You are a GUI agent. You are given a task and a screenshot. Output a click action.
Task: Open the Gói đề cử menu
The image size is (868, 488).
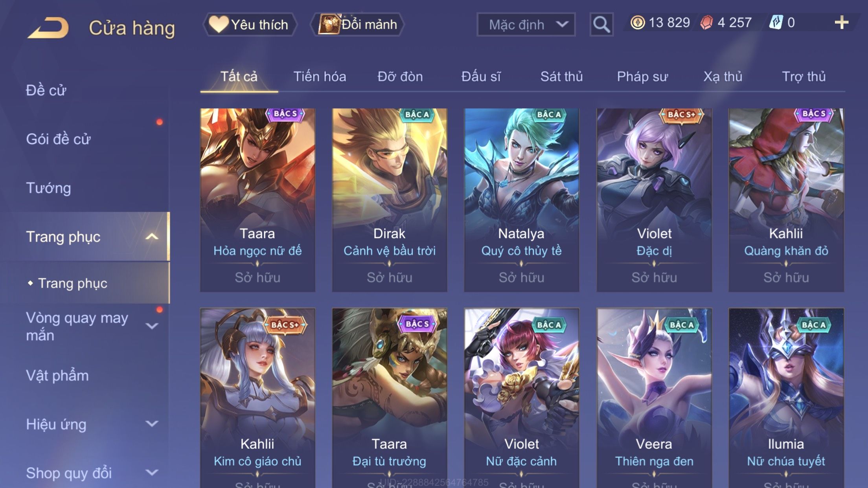(58, 139)
